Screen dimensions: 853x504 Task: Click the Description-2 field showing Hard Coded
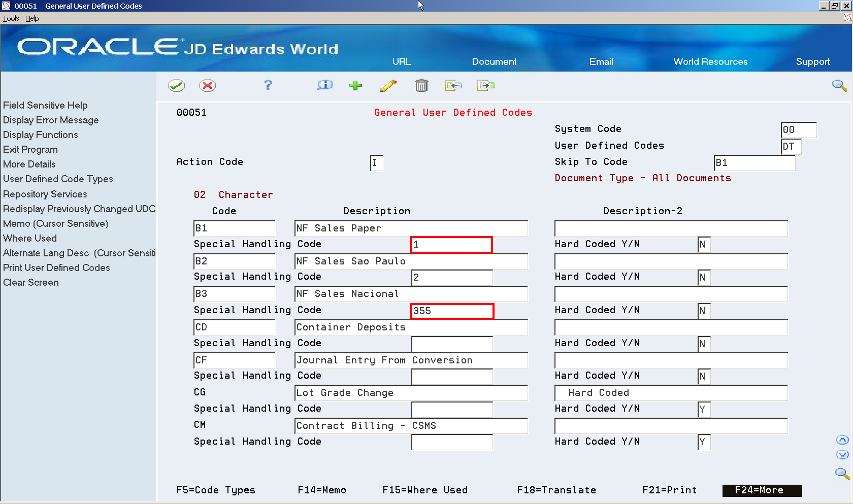[671, 393]
